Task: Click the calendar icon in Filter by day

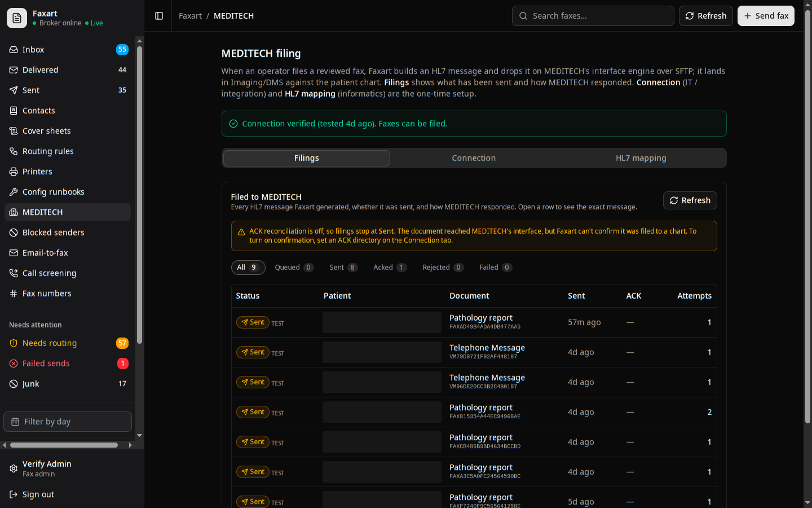Action: point(15,422)
